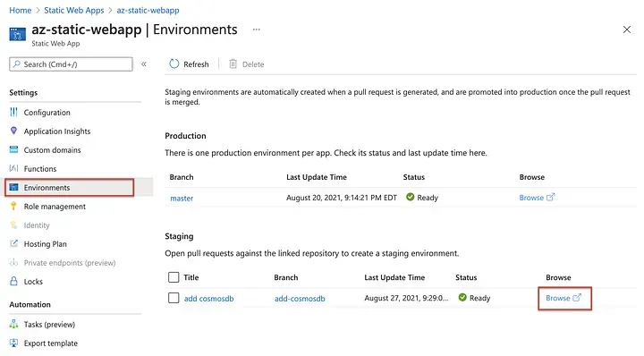Click the Static Web App resource icon
This screenshot has width=644, height=356.
tap(17, 34)
